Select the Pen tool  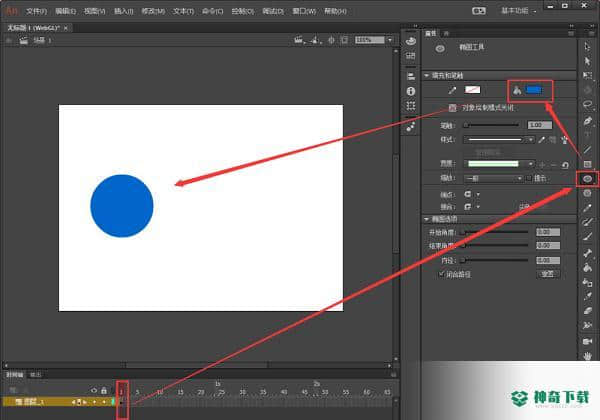pyautogui.click(x=587, y=121)
